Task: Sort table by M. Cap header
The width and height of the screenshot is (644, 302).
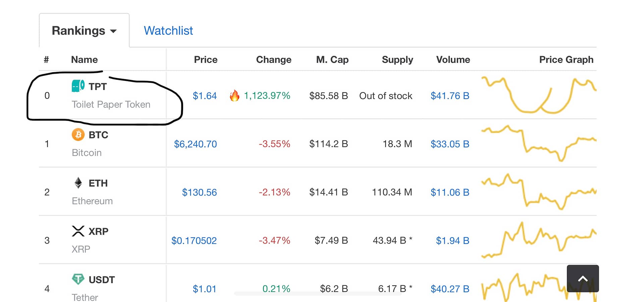Action: pos(332,59)
